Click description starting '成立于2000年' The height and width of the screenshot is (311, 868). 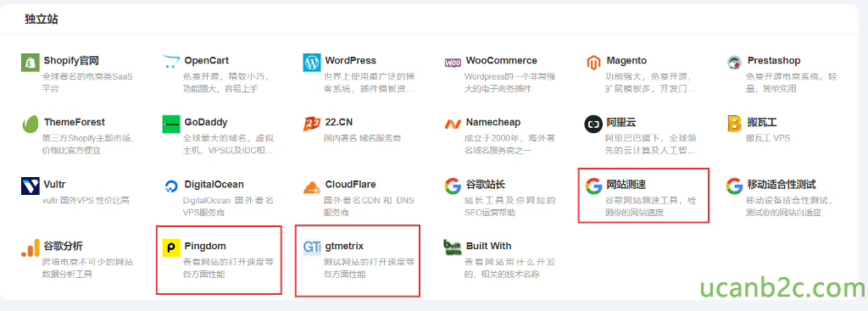pos(509,144)
